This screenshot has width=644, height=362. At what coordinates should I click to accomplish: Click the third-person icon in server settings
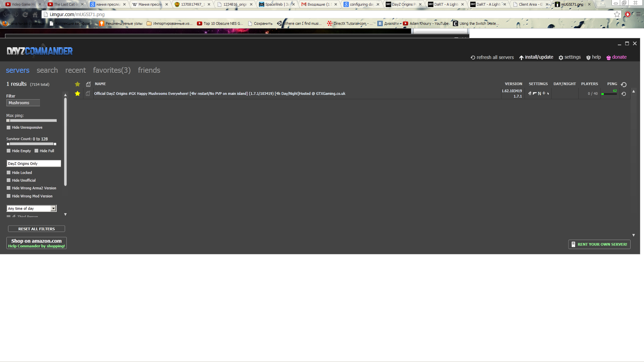530,94
